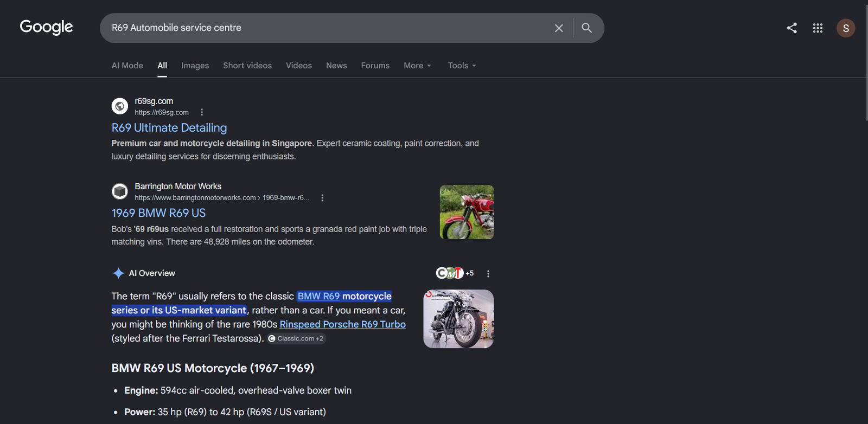Click heading BMW R69 US Motorcycle (1967–1969)
868x424 pixels.
pyautogui.click(x=213, y=368)
